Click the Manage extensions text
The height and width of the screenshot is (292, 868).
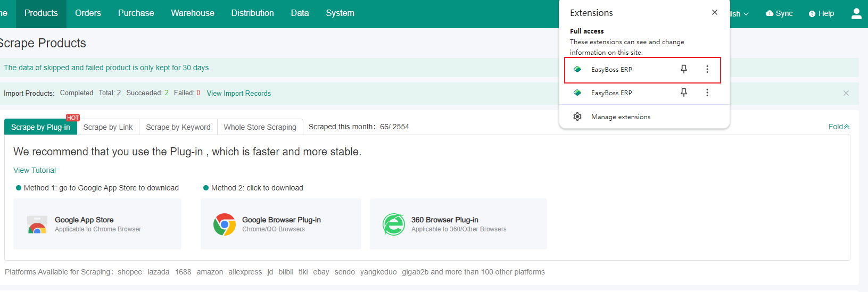(x=621, y=117)
